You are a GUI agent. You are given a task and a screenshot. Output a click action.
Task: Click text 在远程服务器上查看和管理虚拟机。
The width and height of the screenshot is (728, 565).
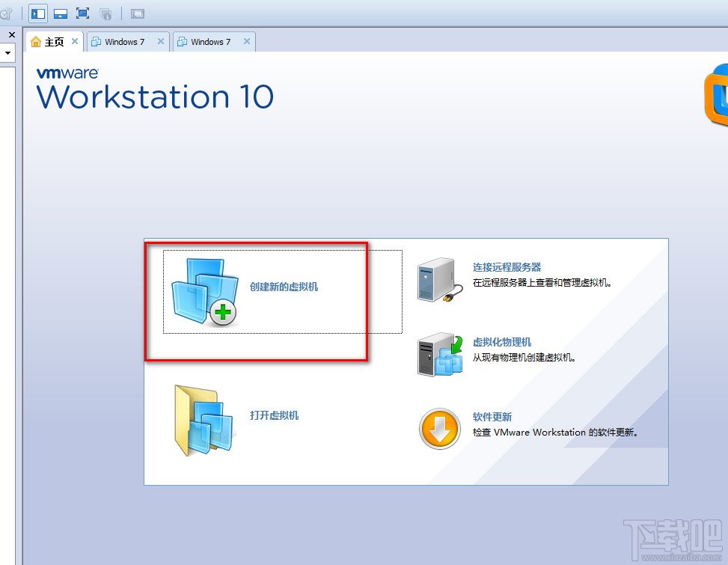[542, 283]
